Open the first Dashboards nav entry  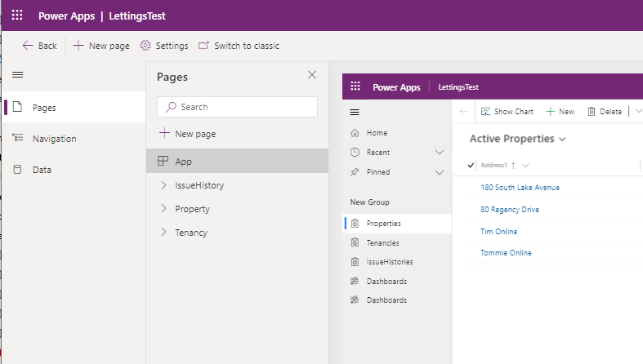(397, 282)
